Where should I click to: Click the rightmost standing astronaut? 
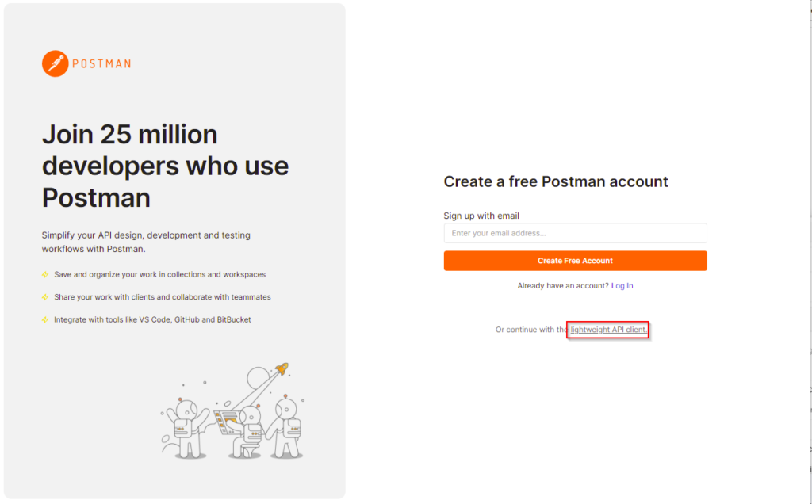286,427
